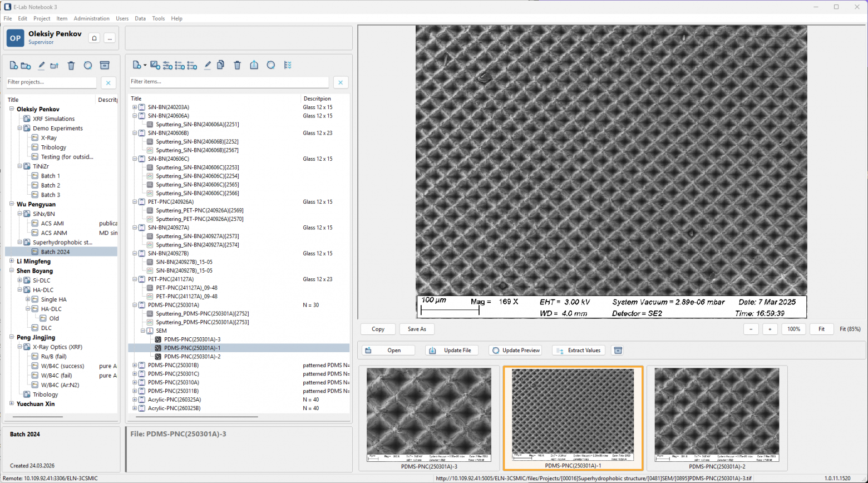Expand the PDMS-PNC(250301B) item

tap(135, 366)
